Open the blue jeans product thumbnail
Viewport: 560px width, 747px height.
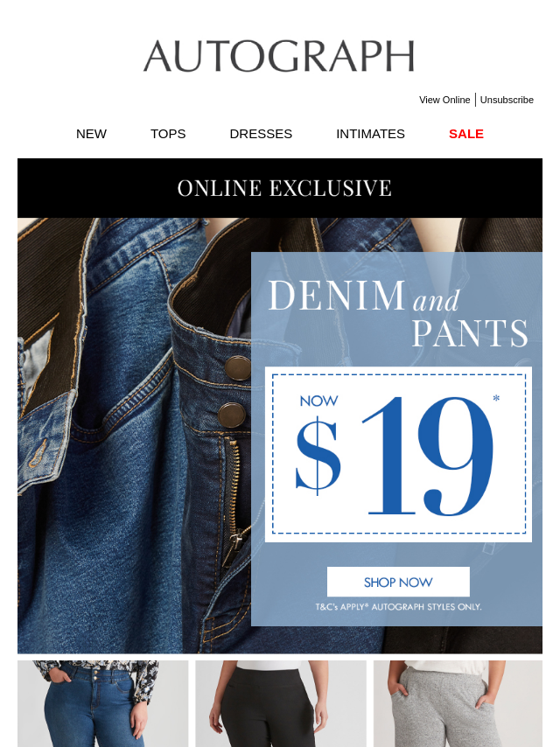(103, 703)
